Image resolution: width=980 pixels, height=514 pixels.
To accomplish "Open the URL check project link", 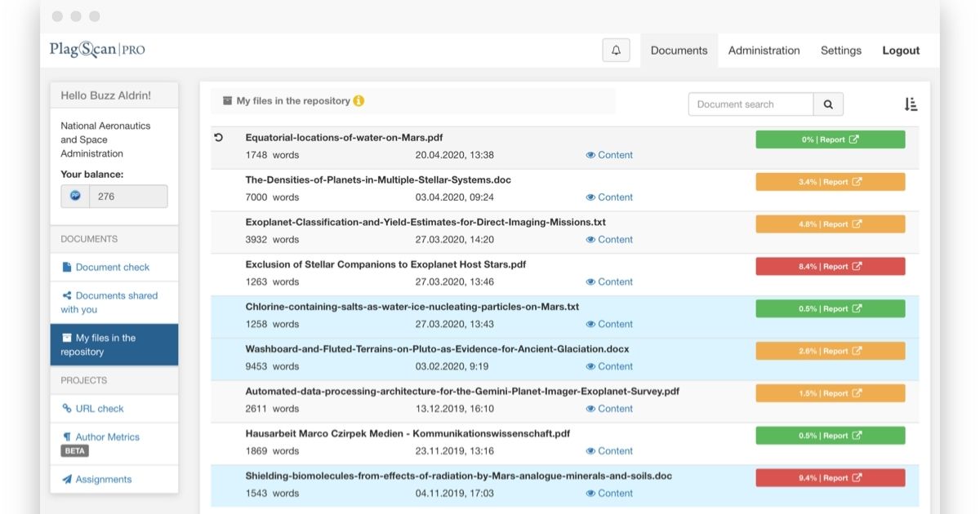I will tap(100, 409).
